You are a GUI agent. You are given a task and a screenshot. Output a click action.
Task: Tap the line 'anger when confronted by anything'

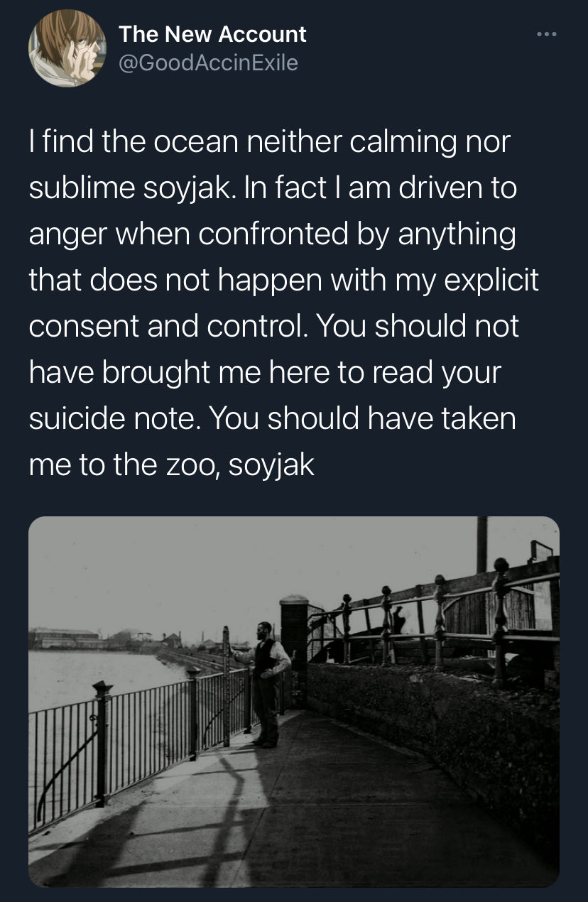coord(272,234)
